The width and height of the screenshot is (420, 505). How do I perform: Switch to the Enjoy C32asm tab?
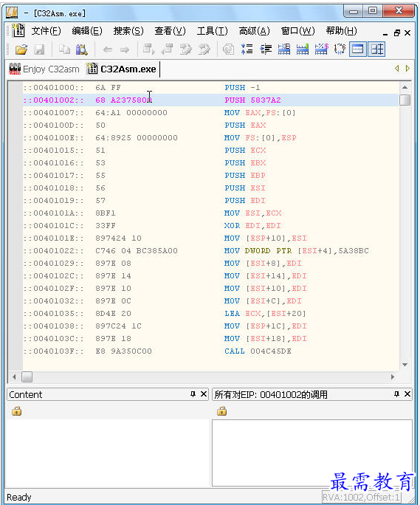click(x=44, y=69)
